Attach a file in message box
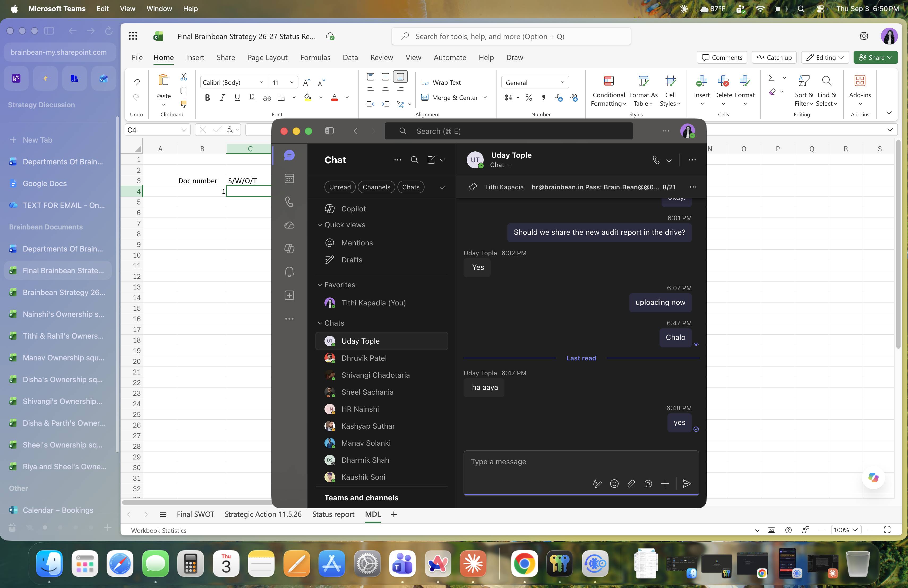Image resolution: width=908 pixels, height=588 pixels. tap(631, 483)
